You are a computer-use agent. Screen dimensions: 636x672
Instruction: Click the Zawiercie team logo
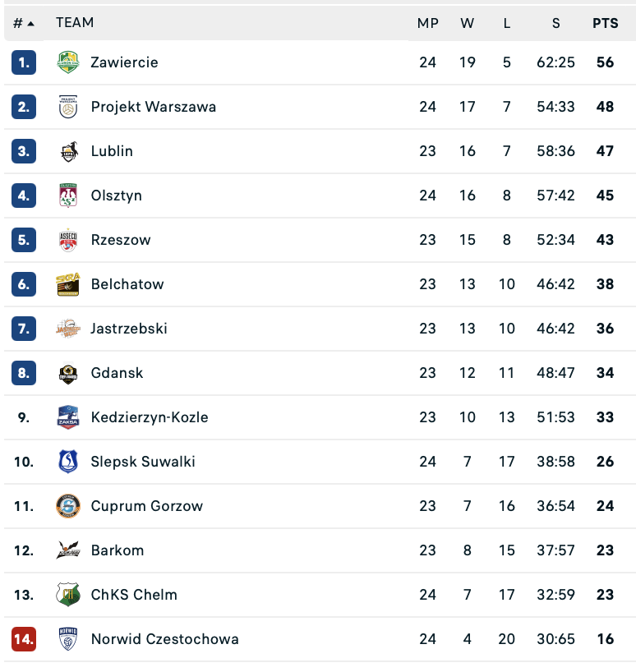pyautogui.click(x=68, y=62)
